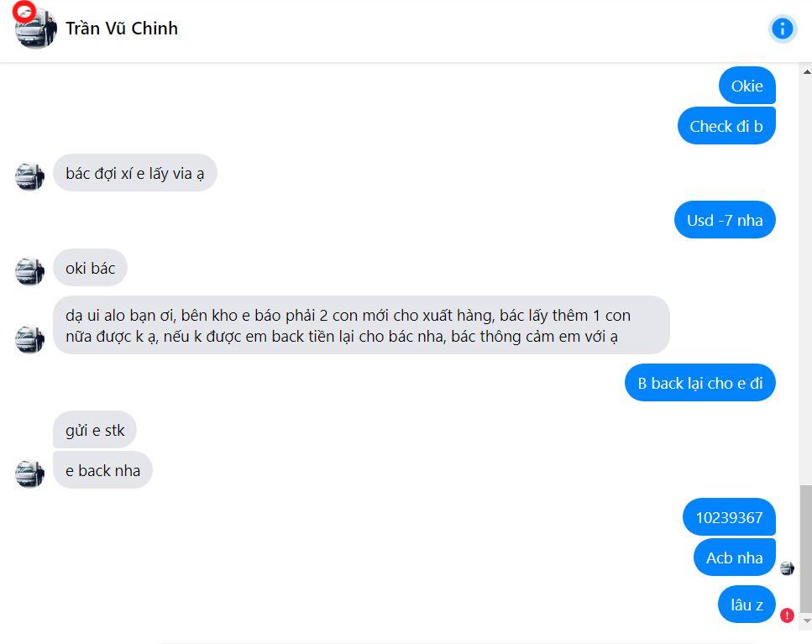Select the Check đi b bubble
The width and height of the screenshot is (812, 644).
click(726, 125)
